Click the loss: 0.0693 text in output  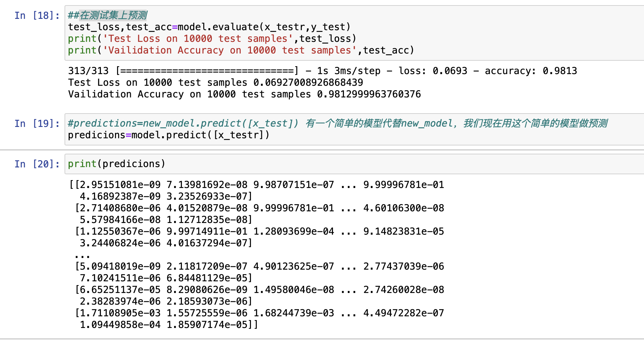pyautogui.click(x=433, y=71)
